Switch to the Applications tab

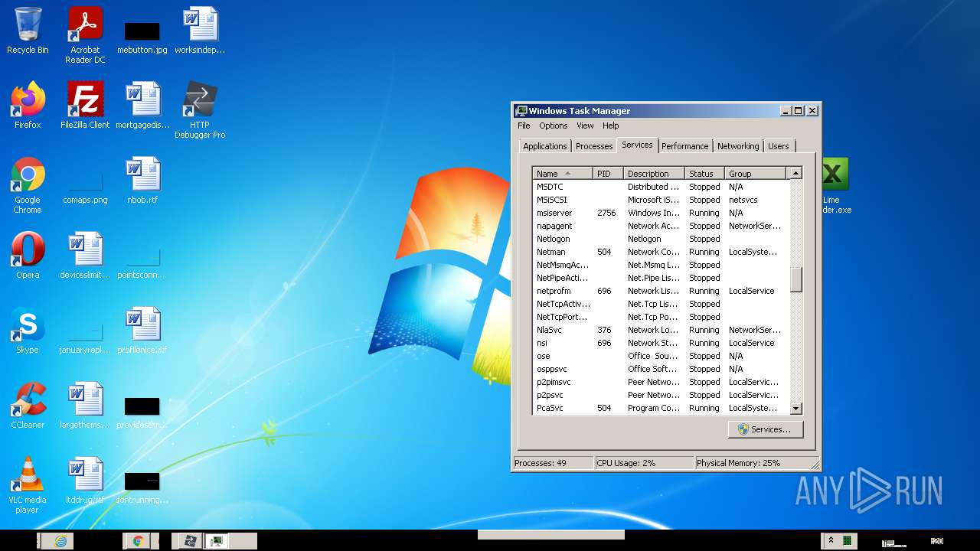[x=545, y=146]
